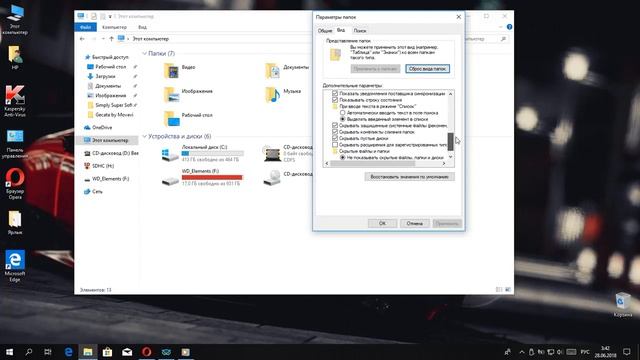Click Отмена button in dialog

(414, 223)
